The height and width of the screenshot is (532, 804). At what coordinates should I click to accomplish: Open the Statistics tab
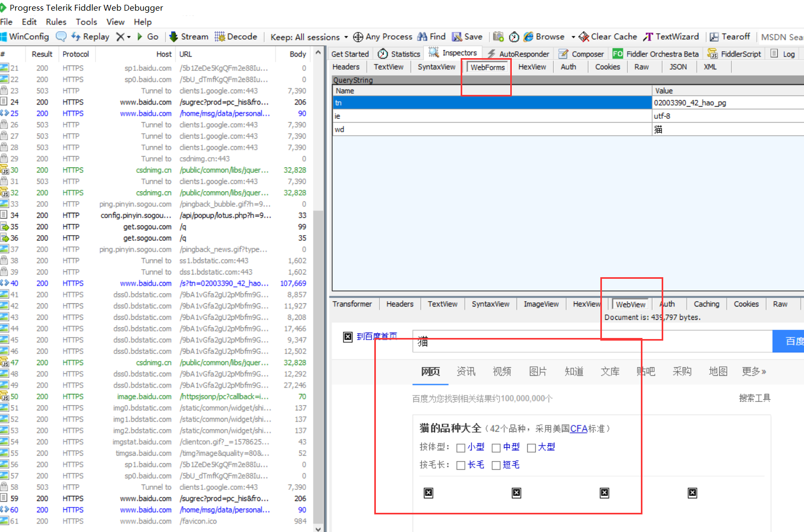[x=399, y=54]
